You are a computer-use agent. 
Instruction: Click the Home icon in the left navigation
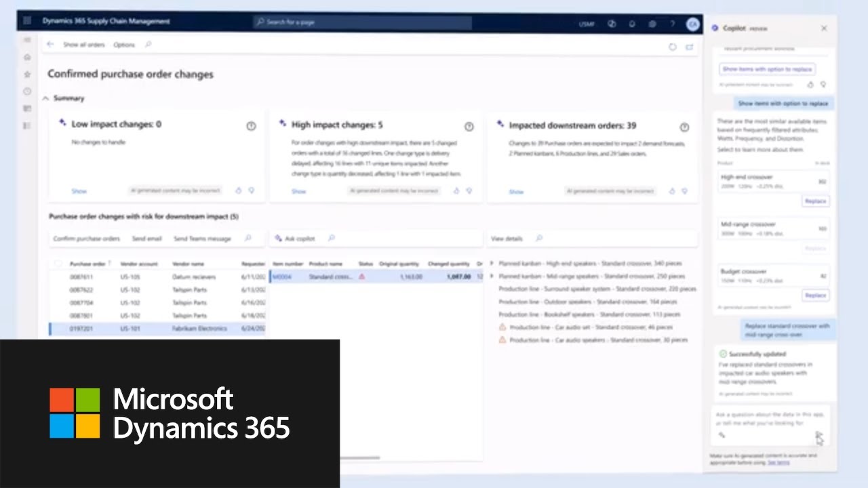[27, 57]
